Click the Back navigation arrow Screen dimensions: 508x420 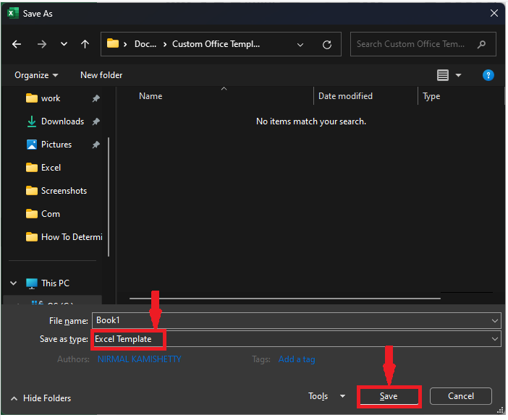pos(17,44)
